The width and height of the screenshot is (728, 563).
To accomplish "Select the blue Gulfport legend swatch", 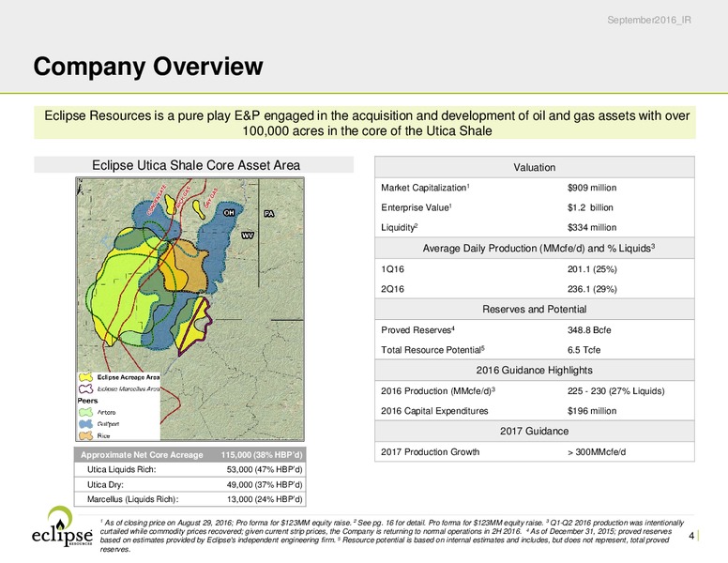I will (85, 423).
